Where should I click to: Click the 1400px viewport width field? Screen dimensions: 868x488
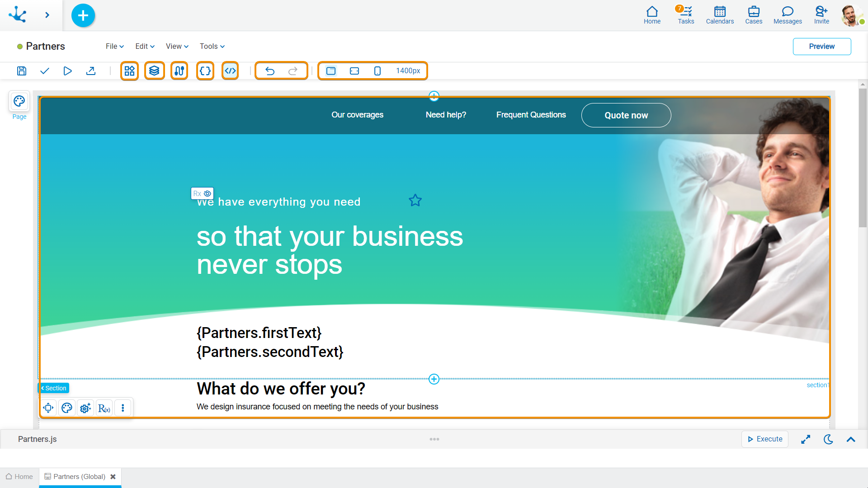(408, 70)
